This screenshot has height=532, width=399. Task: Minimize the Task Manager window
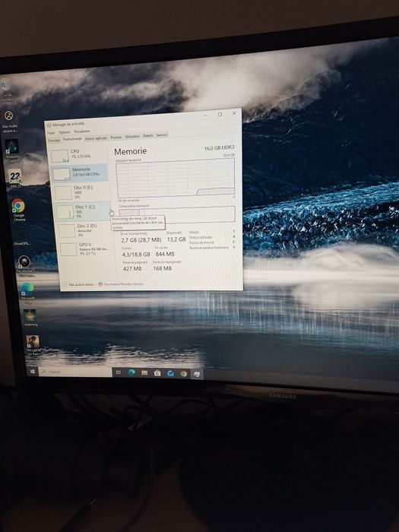(x=206, y=116)
